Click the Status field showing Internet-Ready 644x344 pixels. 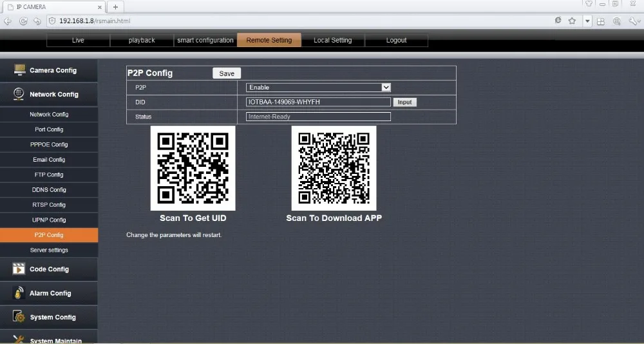point(318,117)
